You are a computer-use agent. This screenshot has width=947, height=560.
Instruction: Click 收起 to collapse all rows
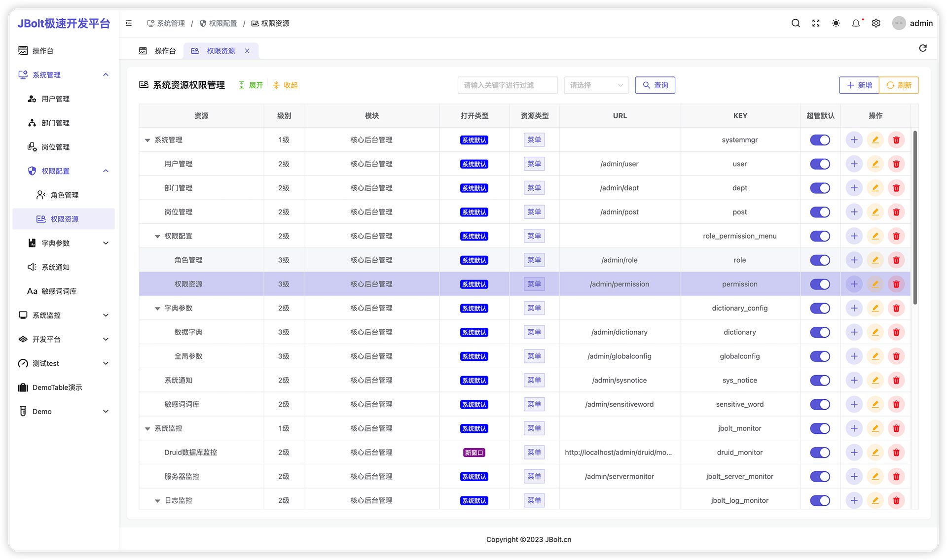coord(285,85)
